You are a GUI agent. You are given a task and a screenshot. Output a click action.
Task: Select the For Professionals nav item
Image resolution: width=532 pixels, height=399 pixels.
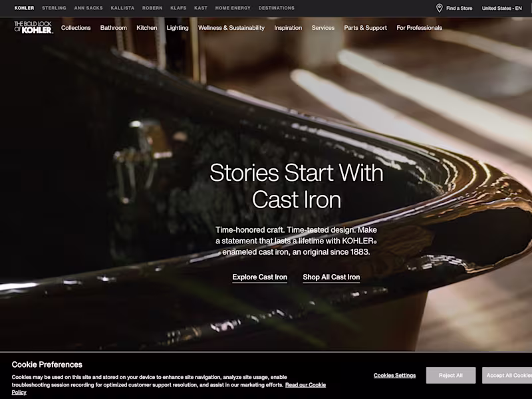coord(420,28)
